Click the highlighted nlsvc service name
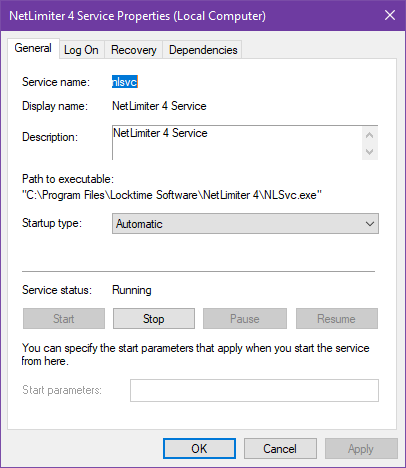Screen dimensions: 406x468 pos(125,82)
